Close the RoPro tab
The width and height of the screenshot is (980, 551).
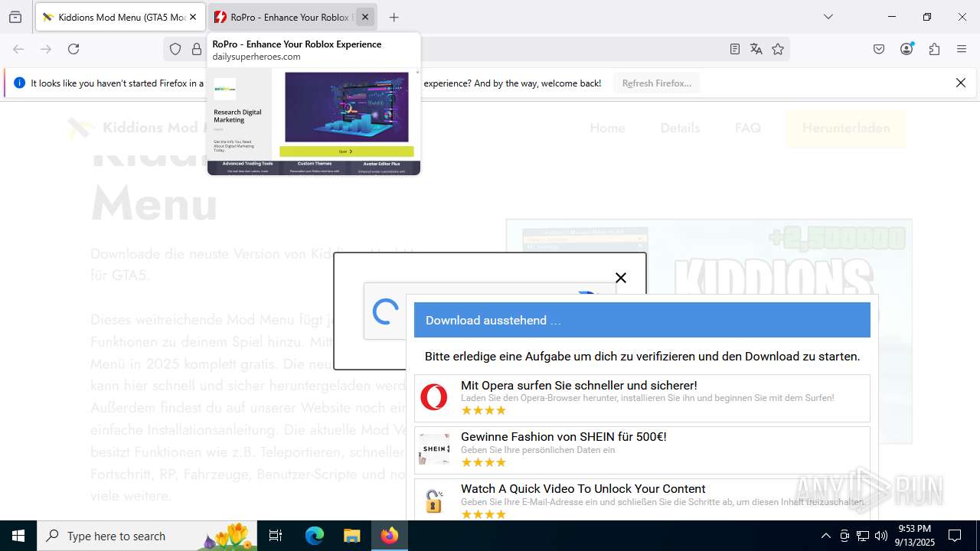[365, 17]
